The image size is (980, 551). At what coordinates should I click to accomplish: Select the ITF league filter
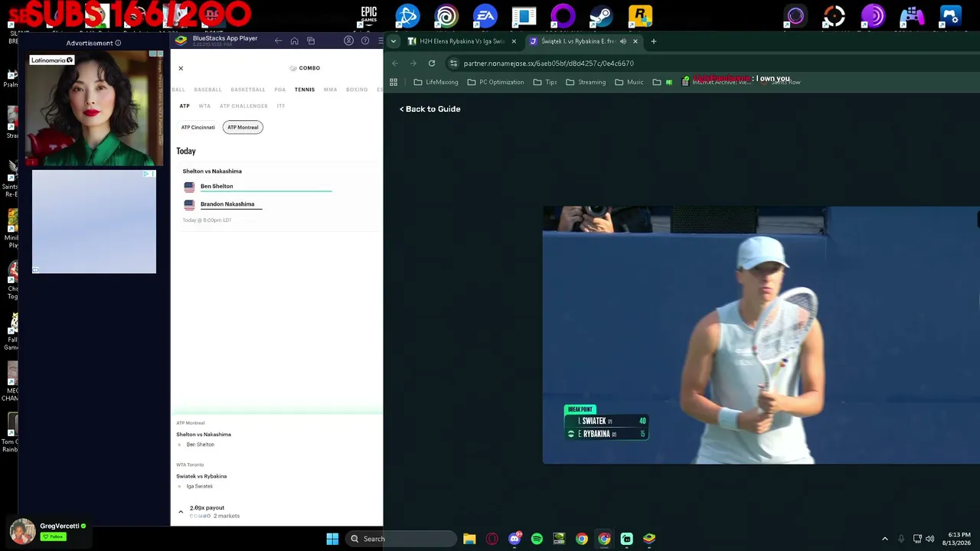[281, 106]
